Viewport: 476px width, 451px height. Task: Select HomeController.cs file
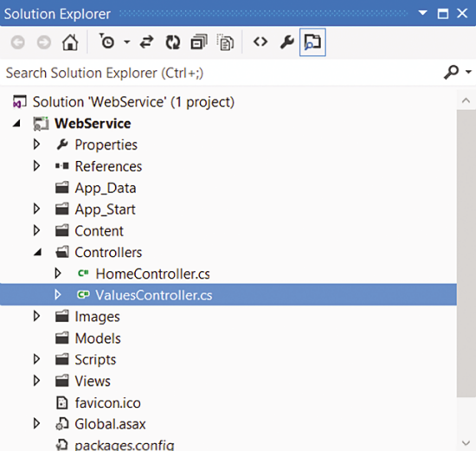[152, 274]
